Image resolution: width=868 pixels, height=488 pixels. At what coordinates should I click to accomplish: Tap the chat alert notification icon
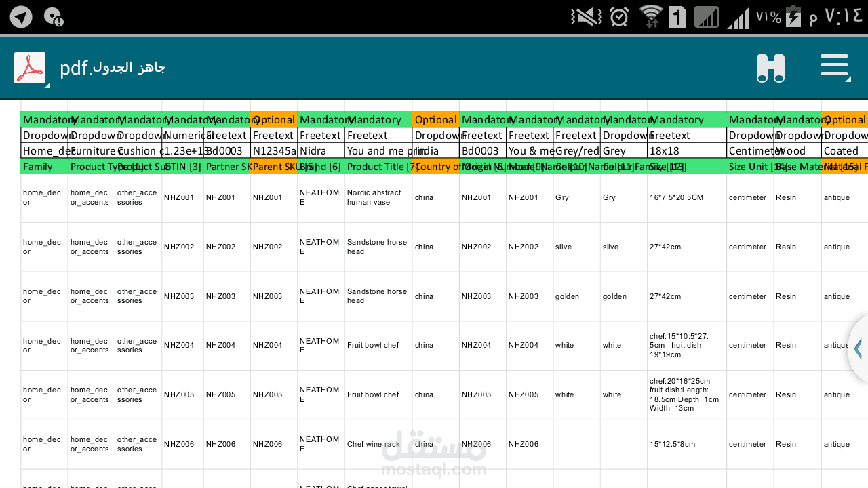(x=54, y=17)
